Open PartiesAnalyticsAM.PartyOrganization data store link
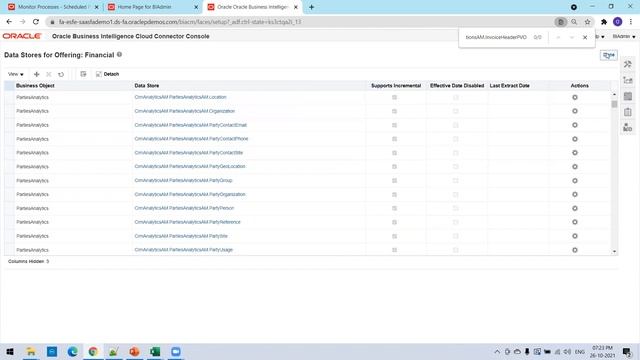 [190, 194]
